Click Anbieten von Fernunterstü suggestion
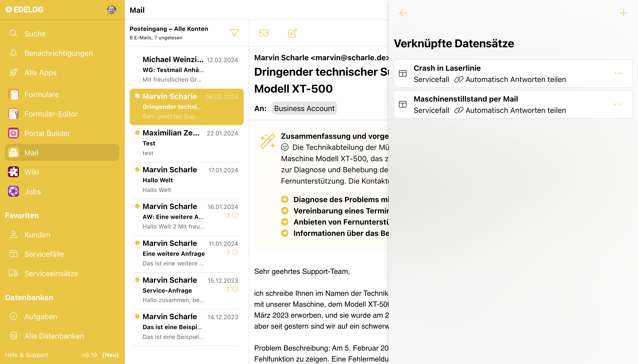The width and height of the screenshot is (638, 364). pyautogui.click(x=335, y=222)
